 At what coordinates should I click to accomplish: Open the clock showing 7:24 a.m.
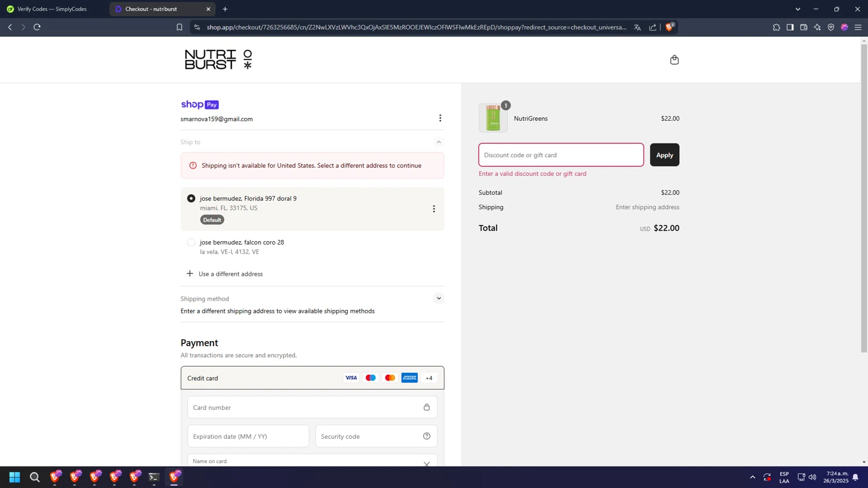coord(837,477)
